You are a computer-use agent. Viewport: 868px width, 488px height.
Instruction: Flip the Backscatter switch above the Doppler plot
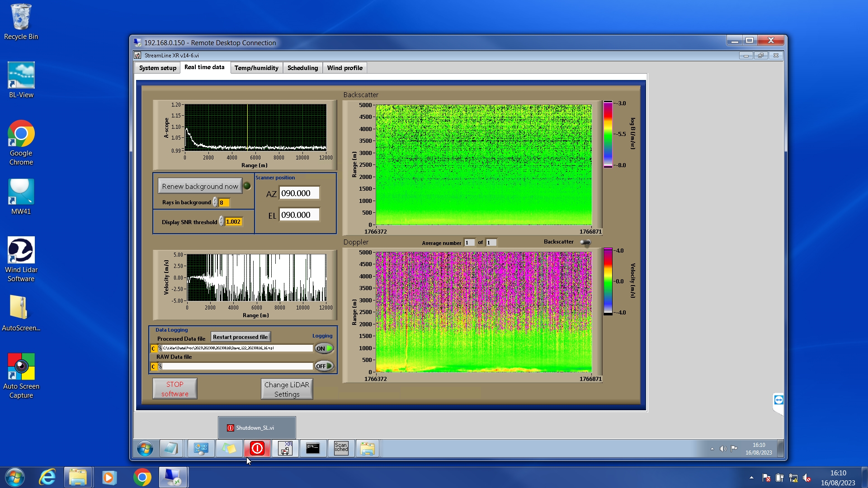[585, 243]
